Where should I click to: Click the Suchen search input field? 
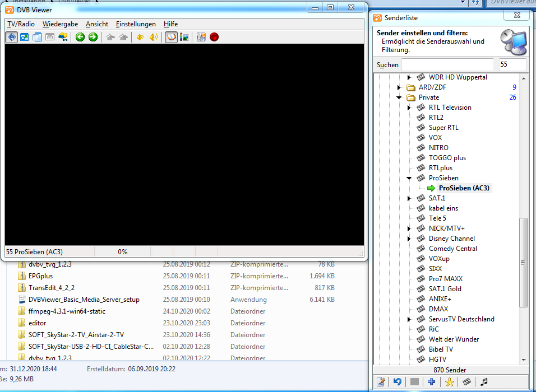click(447, 65)
